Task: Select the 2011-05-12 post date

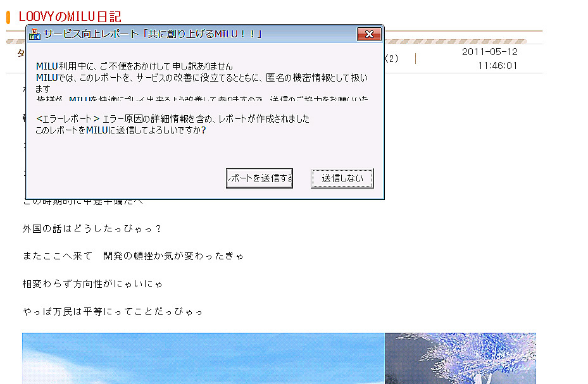Action: (x=489, y=52)
